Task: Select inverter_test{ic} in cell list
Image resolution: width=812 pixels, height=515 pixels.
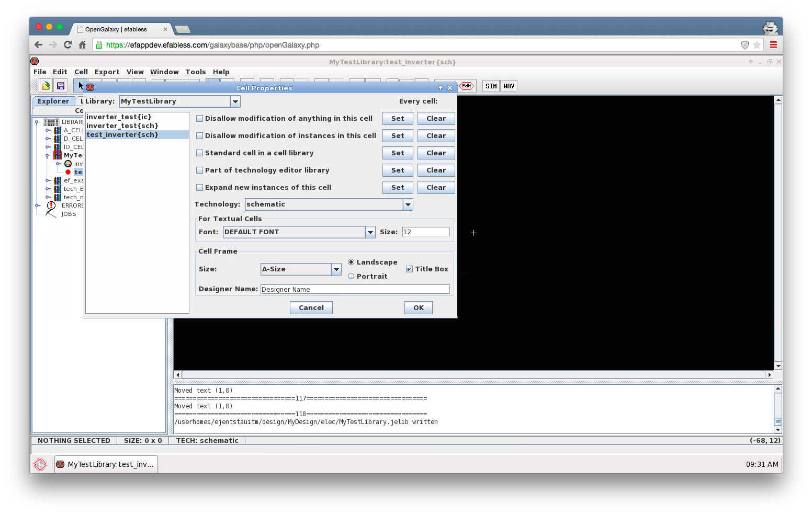Action: coord(137,117)
